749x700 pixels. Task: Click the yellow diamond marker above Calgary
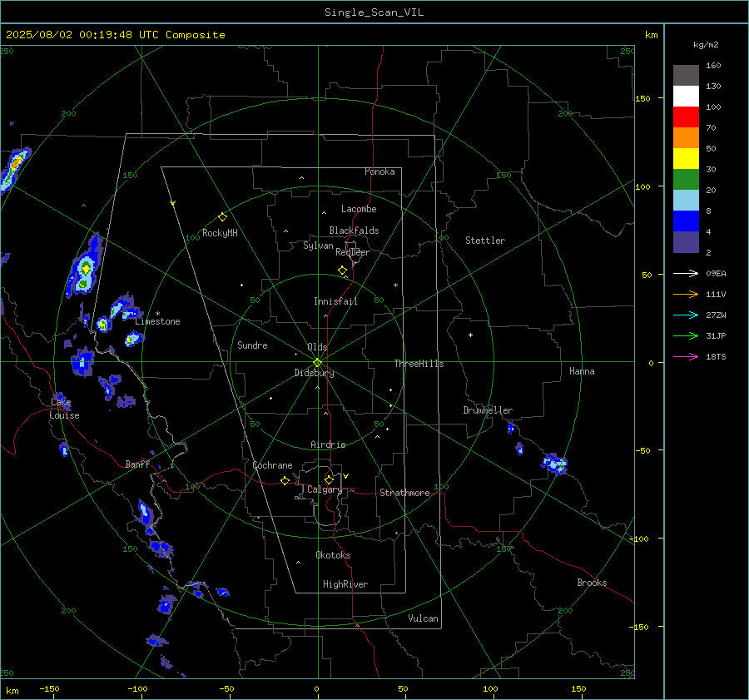[x=329, y=479]
